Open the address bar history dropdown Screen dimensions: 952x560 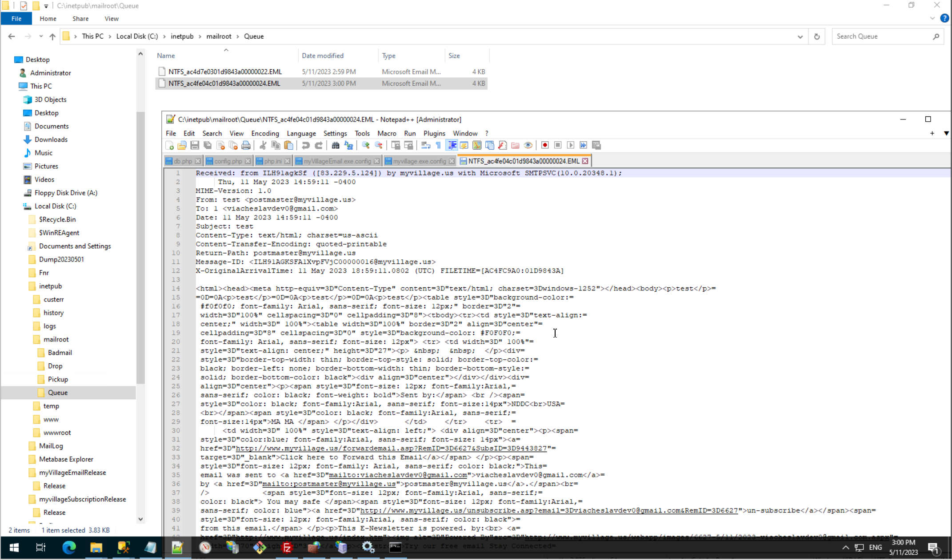pos(800,36)
